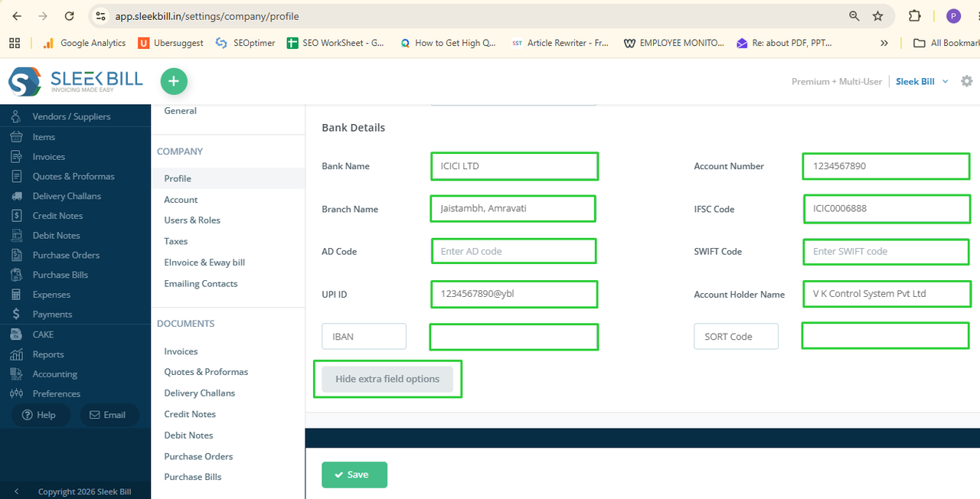
Task: Open the IBAN extra field selector
Action: point(364,337)
